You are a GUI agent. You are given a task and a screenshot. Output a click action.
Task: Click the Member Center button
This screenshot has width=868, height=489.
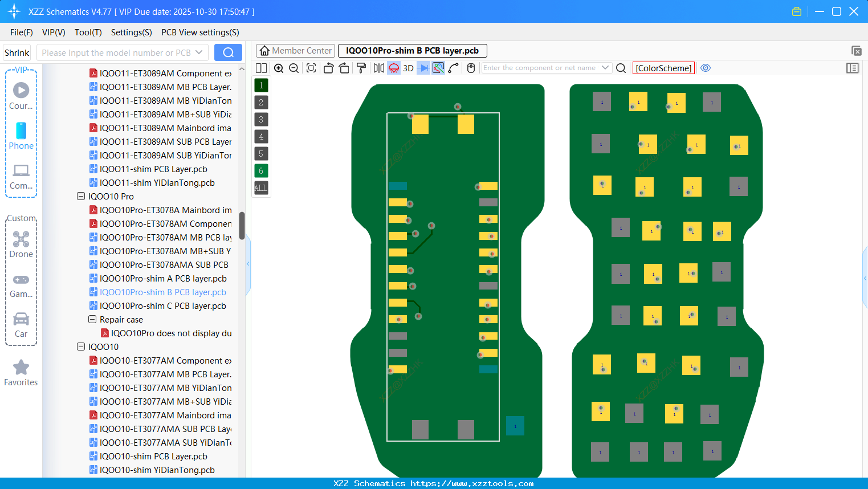coord(295,51)
